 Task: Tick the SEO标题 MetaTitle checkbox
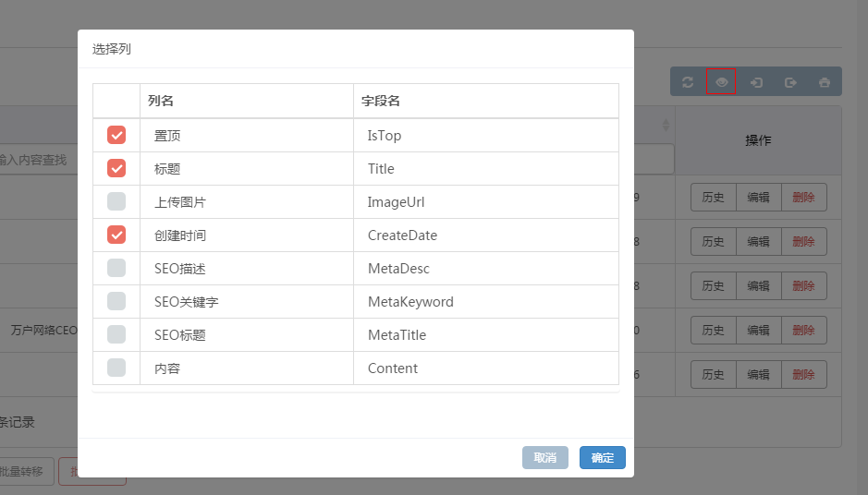[116, 334]
